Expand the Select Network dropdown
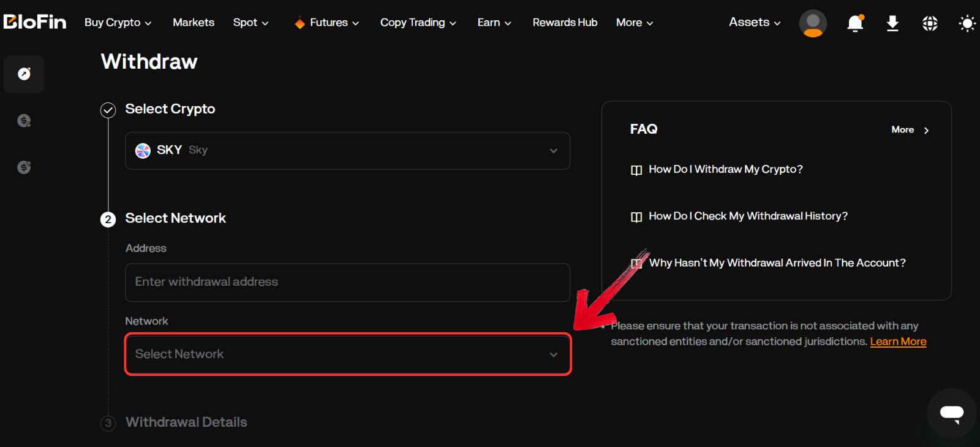980x447 pixels. coord(347,354)
